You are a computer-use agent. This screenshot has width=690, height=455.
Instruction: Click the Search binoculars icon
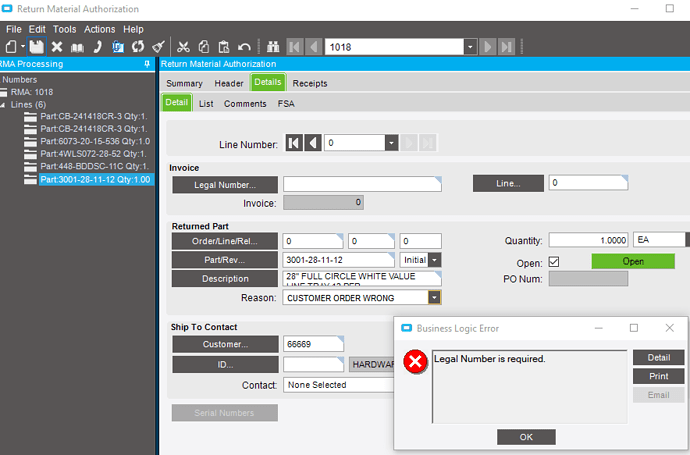coord(273,47)
